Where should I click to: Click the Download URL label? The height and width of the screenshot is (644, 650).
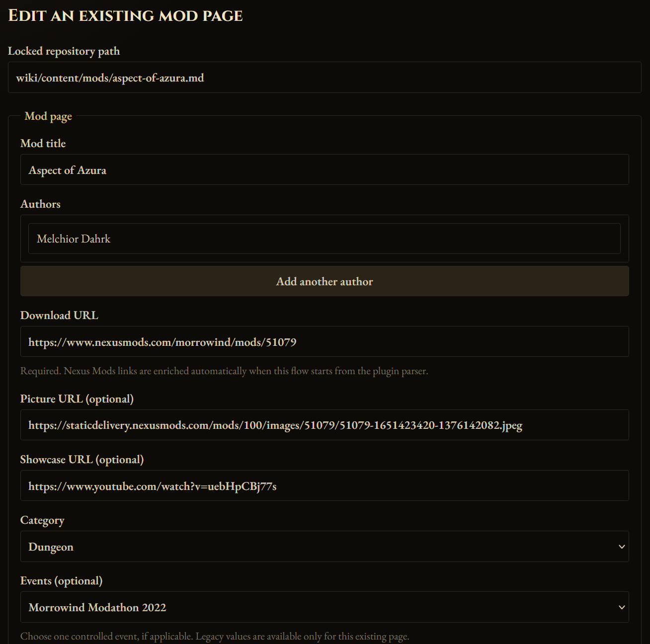click(x=59, y=316)
